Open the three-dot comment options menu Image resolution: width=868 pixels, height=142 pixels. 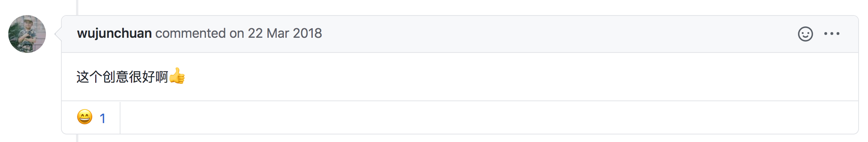[x=832, y=34]
